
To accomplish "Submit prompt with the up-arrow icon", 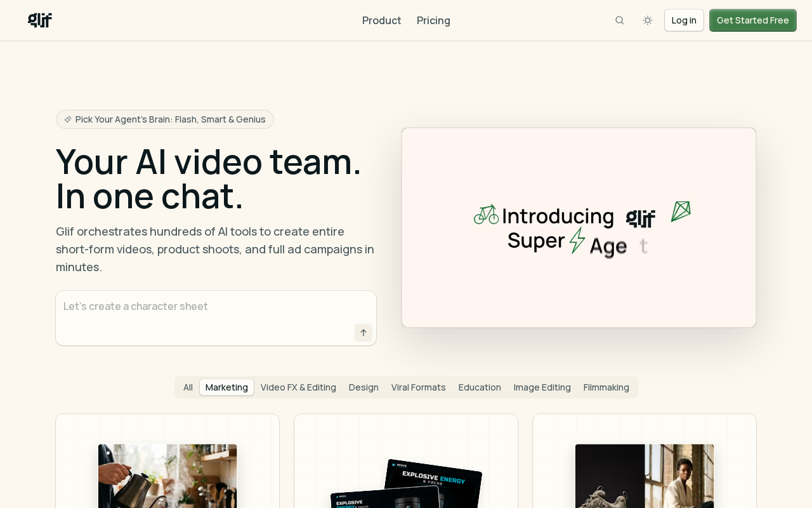I will 363,333.
